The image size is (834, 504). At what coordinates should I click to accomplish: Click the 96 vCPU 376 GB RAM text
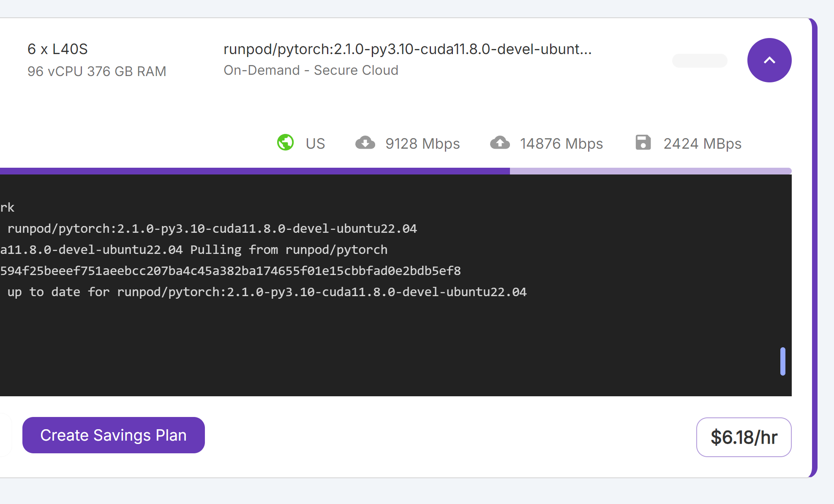click(x=97, y=71)
